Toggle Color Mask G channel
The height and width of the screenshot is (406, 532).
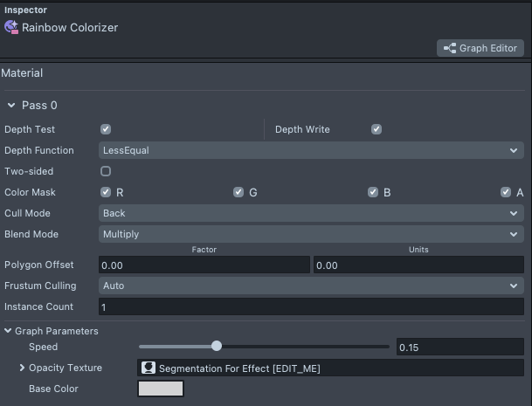pyautogui.click(x=238, y=192)
